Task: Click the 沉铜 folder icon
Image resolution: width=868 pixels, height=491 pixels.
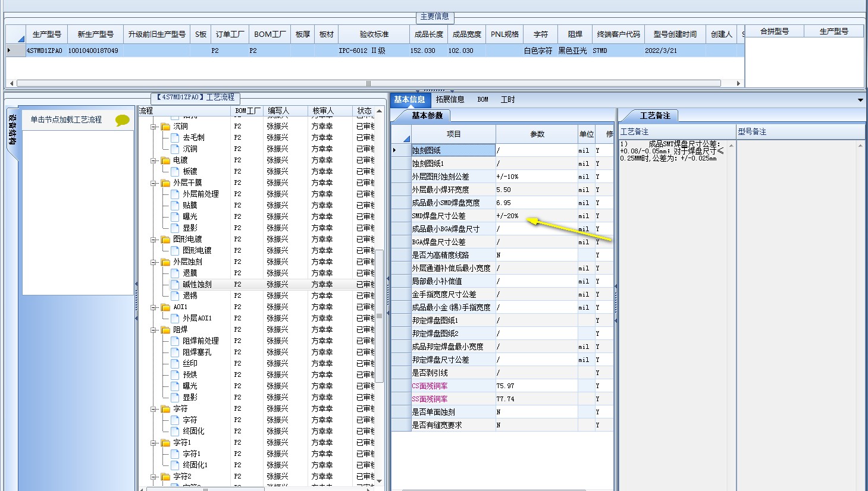Action: (165, 126)
